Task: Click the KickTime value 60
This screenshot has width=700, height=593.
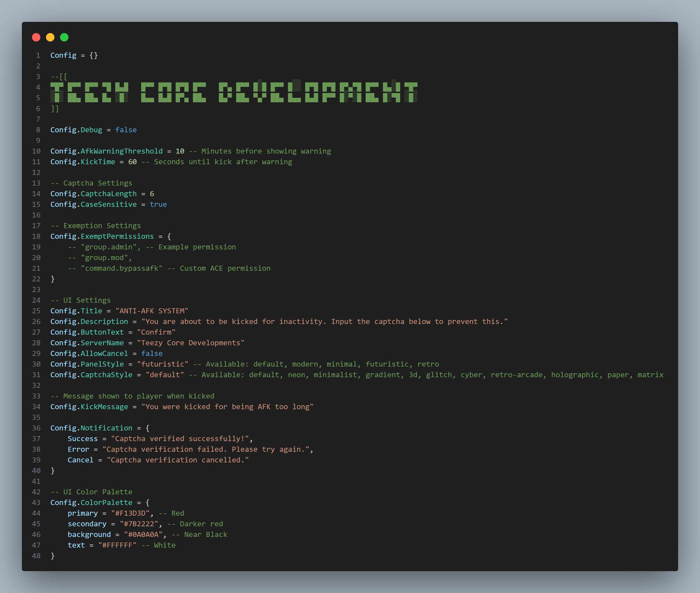Action: click(x=133, y=162)
